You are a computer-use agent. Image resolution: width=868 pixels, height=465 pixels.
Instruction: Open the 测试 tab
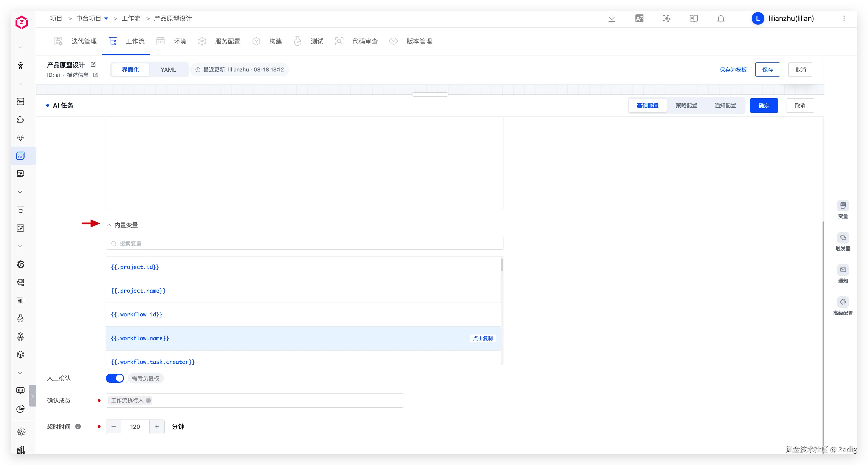308,41
